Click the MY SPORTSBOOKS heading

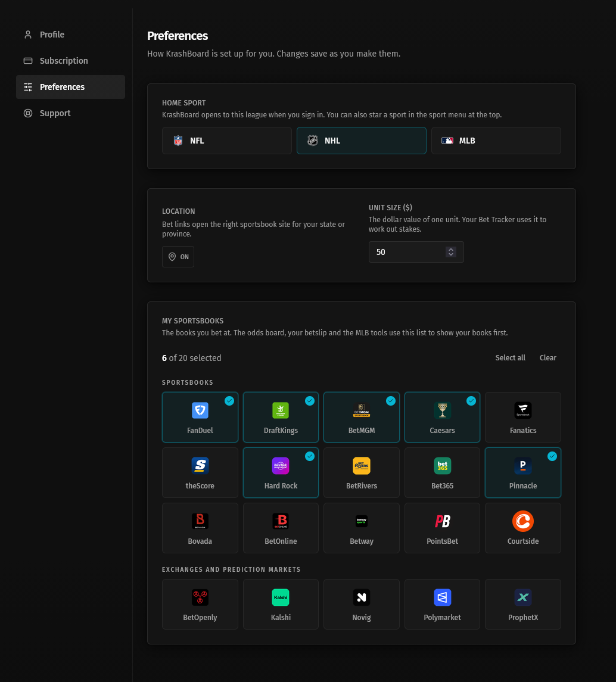click(192, 320)
